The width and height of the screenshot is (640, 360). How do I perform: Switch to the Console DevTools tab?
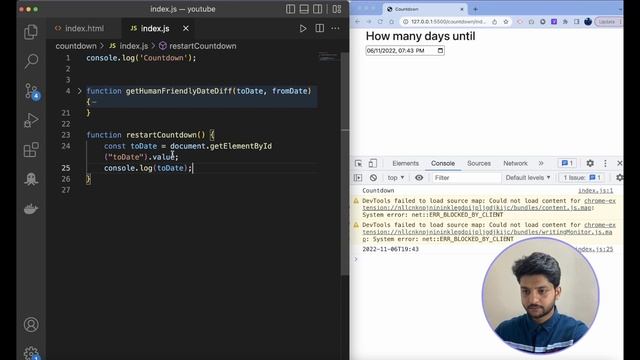443,163
